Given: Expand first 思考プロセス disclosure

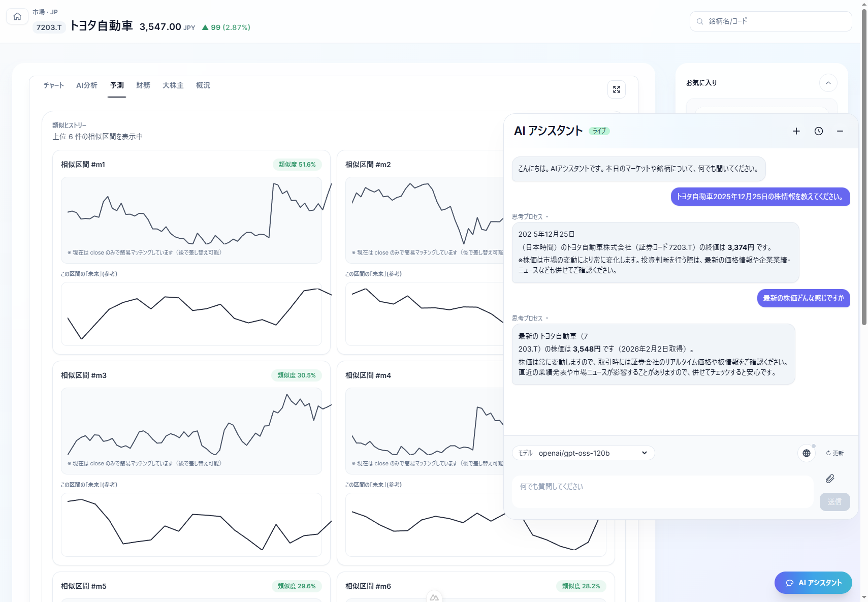Looking at the screenshot, I should tap(530, 217).
